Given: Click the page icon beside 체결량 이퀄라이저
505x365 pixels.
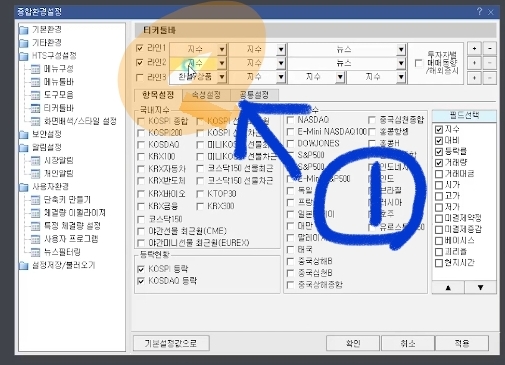Looking at the screenshot, I should [35, 213].
